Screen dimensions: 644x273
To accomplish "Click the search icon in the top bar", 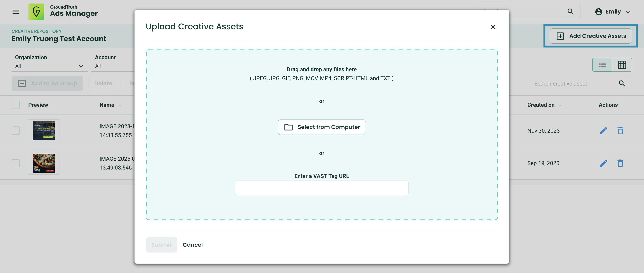I will tap(571, 12).
